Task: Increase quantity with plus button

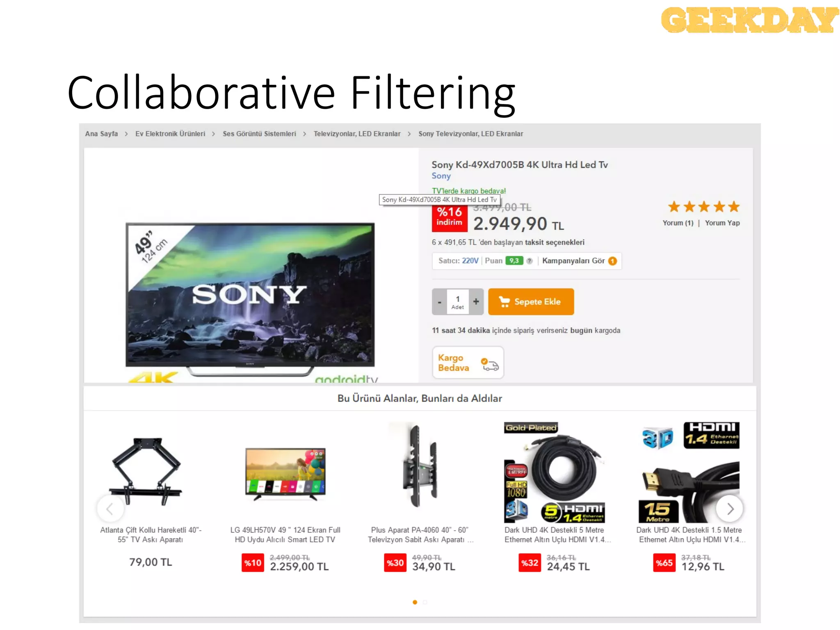Action: (476, 301)
